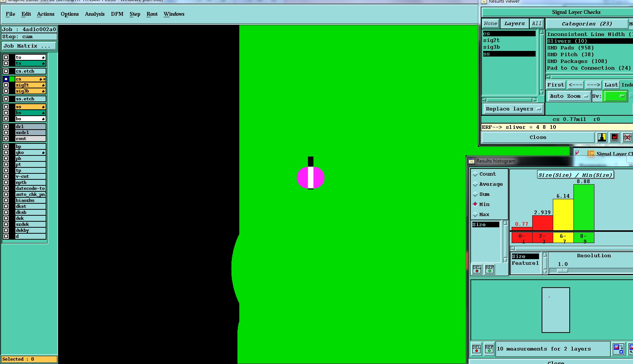
Task: Click the green cs layer color swatch
Action: [12, 79]
